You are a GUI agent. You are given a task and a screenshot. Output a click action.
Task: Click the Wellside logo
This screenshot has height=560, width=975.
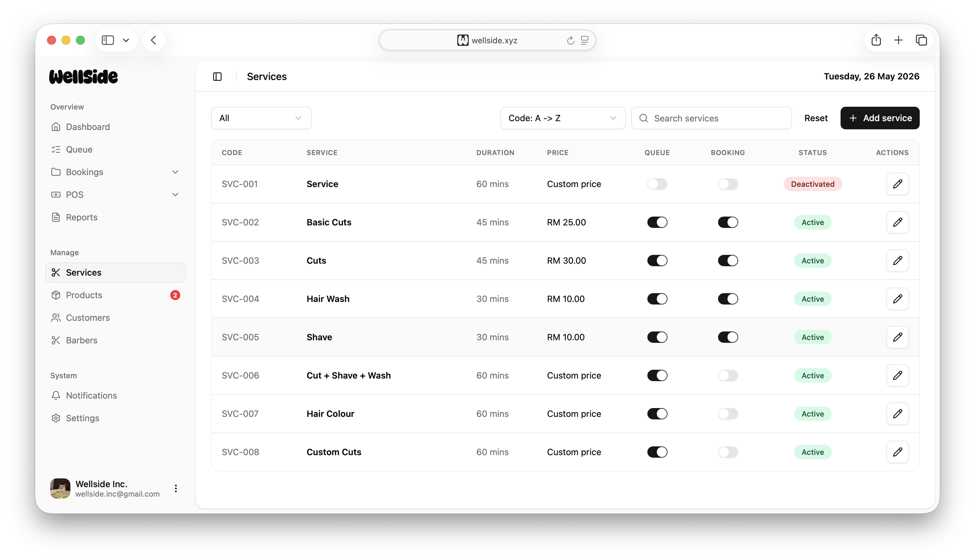(x=84, y=77)
